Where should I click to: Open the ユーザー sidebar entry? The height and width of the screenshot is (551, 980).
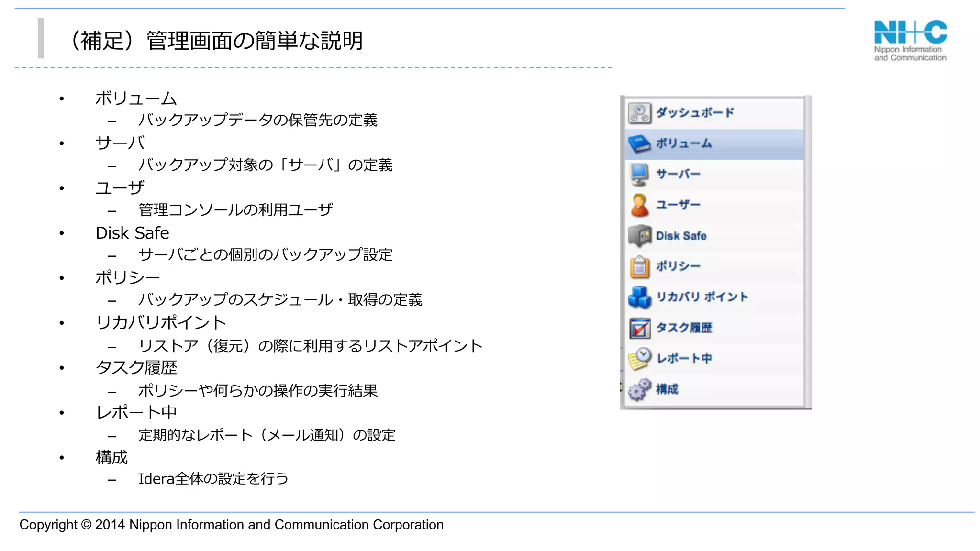pos(715,205)
